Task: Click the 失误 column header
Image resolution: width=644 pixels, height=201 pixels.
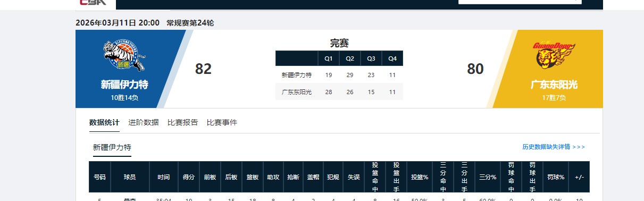Action: tap(354, 177)
